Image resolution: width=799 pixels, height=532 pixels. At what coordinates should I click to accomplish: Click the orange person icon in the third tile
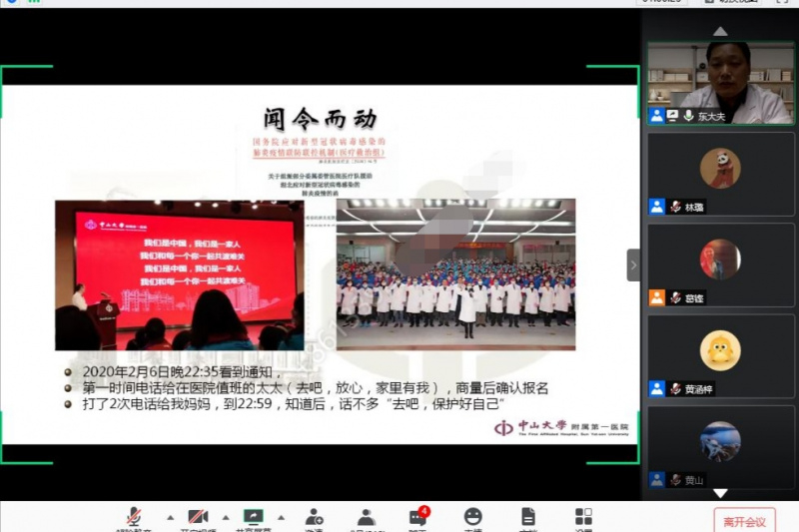point(657,297)
